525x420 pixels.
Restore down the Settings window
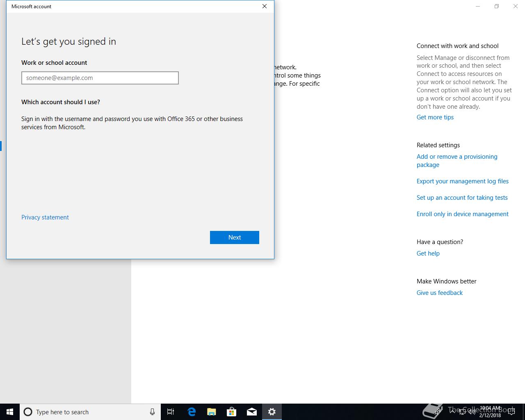point(497,6)
